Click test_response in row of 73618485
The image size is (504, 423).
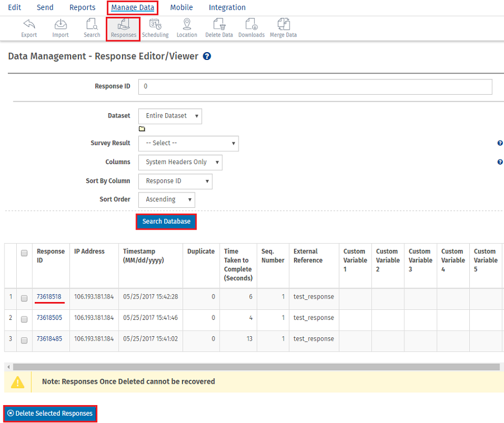[x=314, y=339]
